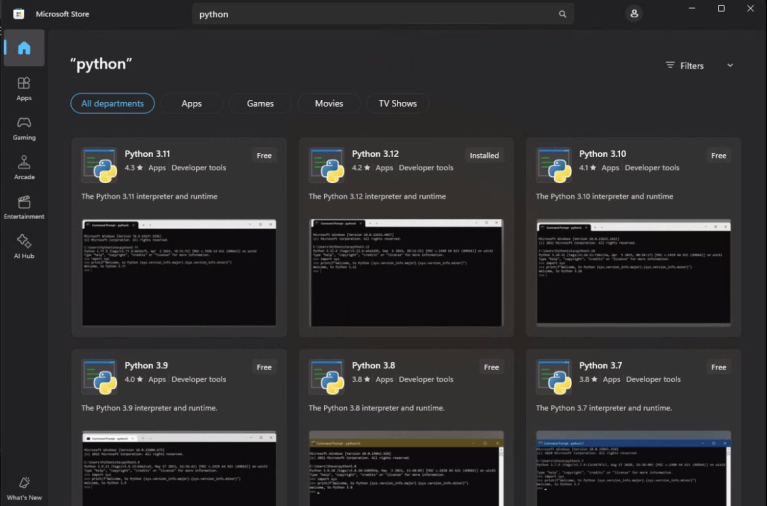767x506 pixels.
Task: Click the search magnifier icon
Action: pyautogui.click(x=563, y=14)
